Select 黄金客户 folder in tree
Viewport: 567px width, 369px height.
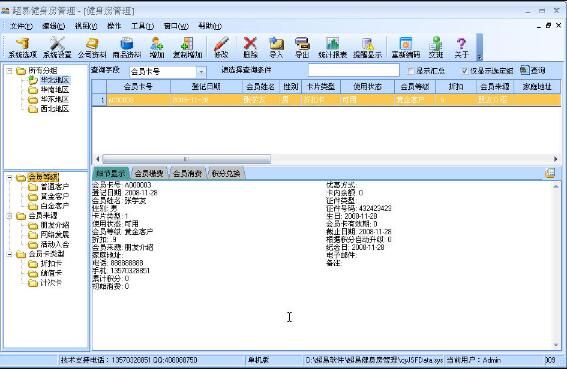[55, 196]
